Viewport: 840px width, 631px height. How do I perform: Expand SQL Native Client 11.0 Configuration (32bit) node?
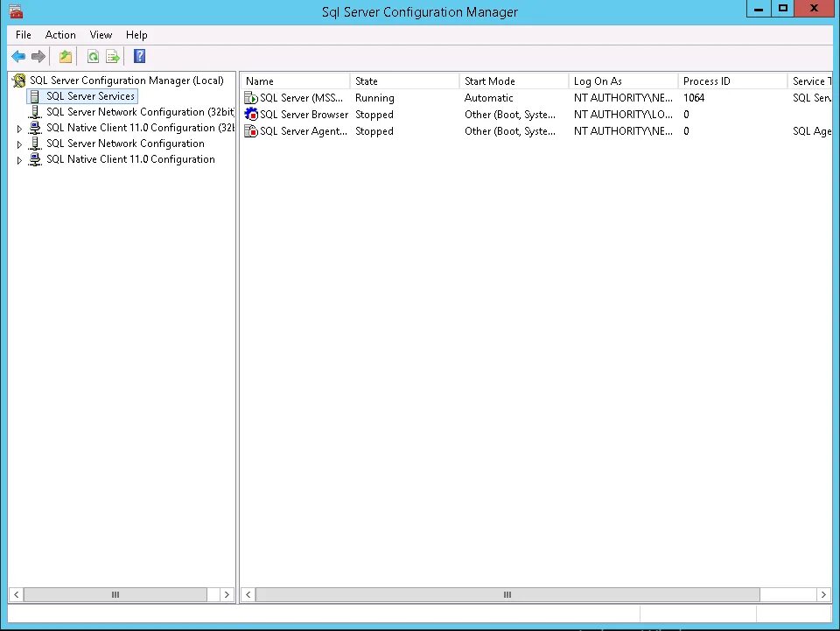tap(19, 129)
